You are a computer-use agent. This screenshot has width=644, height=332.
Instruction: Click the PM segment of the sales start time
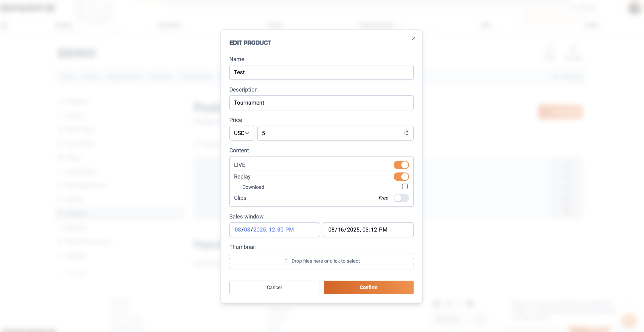pos(289,230)
